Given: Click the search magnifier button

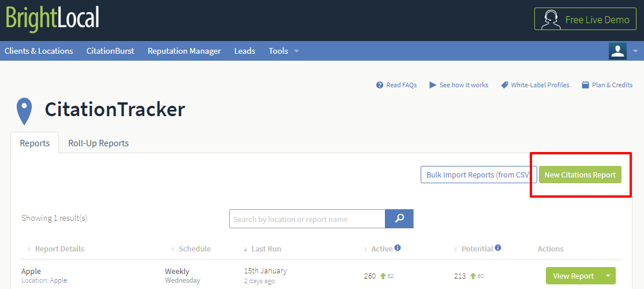Looking at the screenshot, I should (399, 218).
